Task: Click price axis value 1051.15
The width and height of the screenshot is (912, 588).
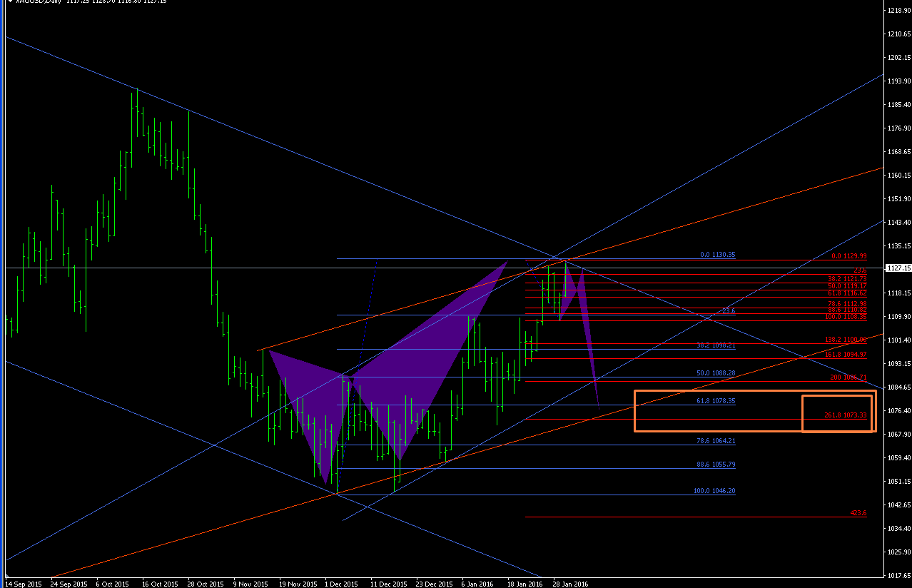Action: click(898, 482)
